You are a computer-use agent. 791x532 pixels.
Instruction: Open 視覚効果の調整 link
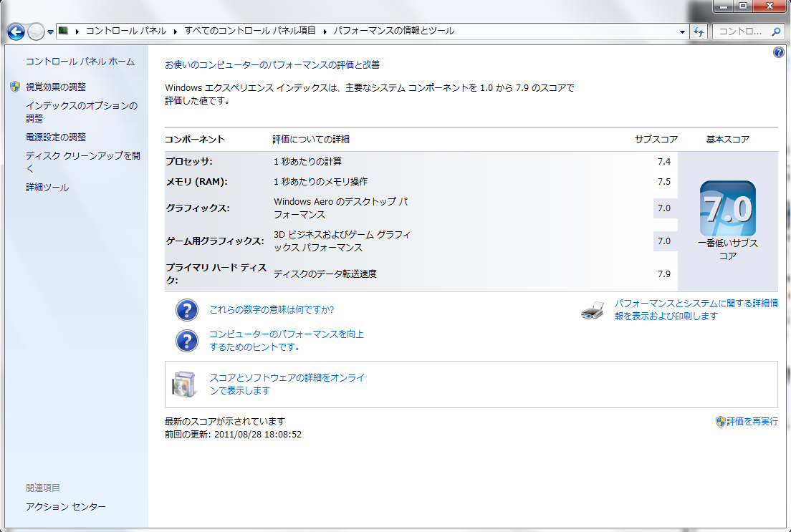(x=56, y=87)
